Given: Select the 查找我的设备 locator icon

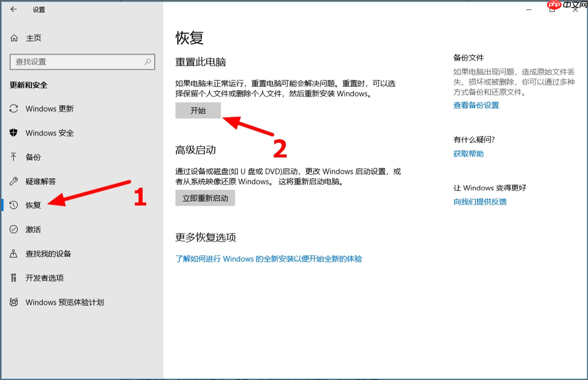Looking at the screenshot, I should click(x=14, y=254).
